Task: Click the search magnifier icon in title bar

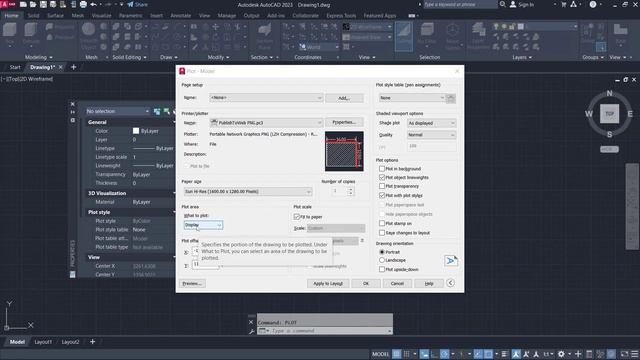Action: pos(503,4)
